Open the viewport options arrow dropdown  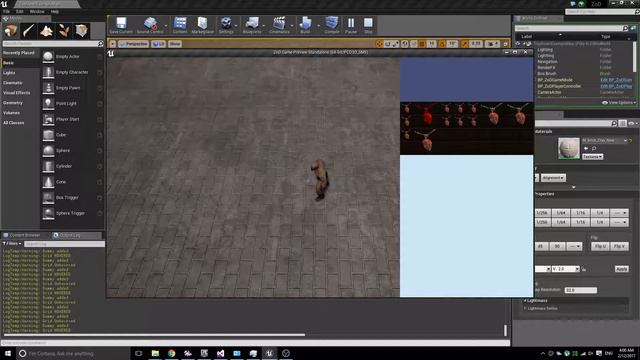[113, 44]
